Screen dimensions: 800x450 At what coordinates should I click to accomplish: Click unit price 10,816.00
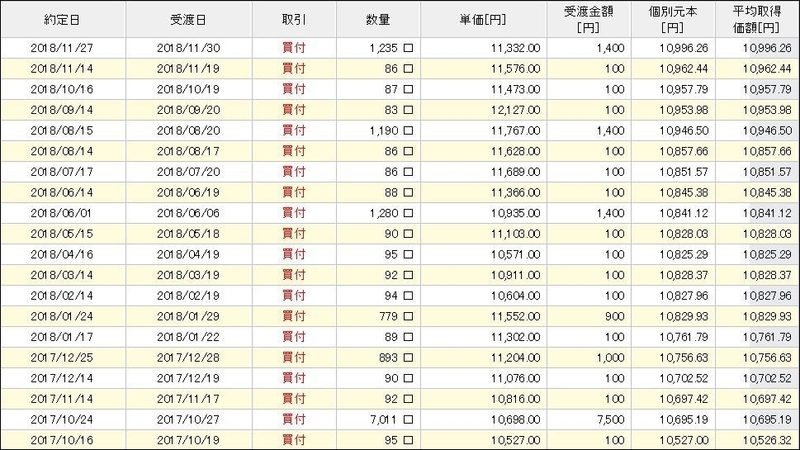click(x=515, y=399)
